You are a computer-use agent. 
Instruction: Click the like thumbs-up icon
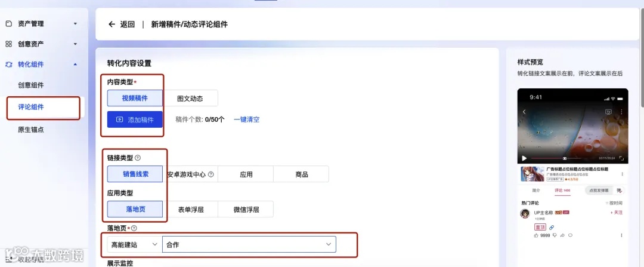[x=535, y=235]
